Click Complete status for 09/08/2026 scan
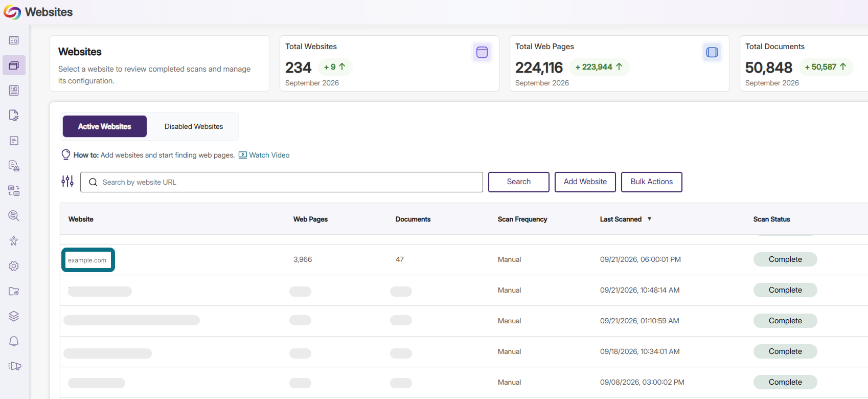This screenshot has width=868, height=399. [785, 382]
